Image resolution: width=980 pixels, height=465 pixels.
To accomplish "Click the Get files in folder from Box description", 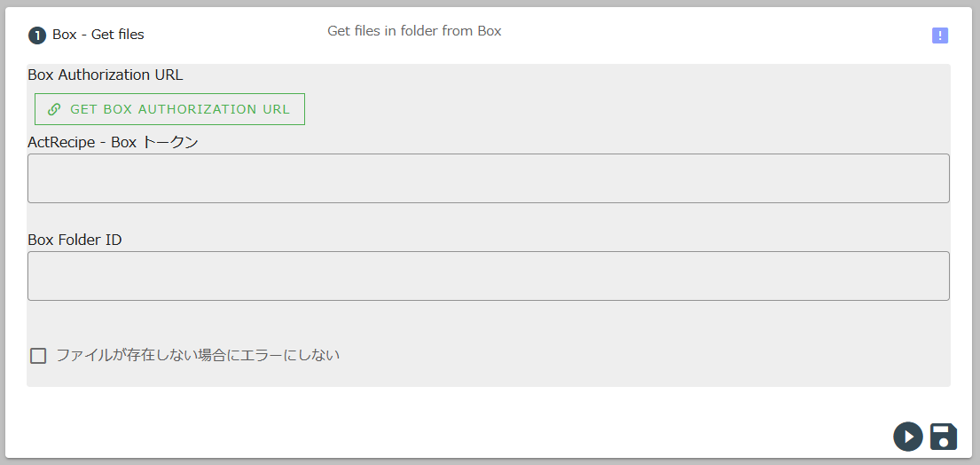I will [414, 31].
